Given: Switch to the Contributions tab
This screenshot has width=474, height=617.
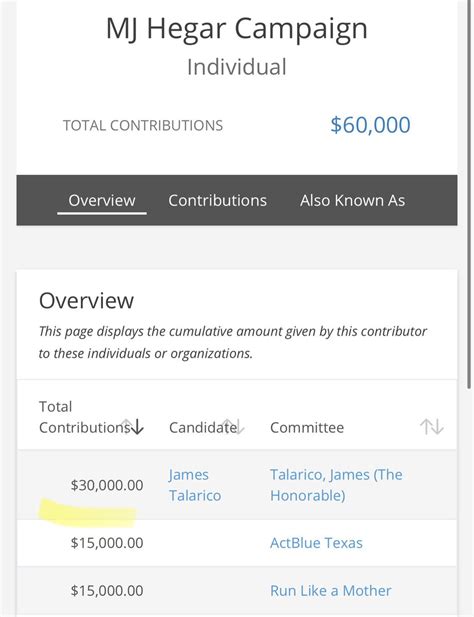Looking at the screenshot, I should [218, 200].
